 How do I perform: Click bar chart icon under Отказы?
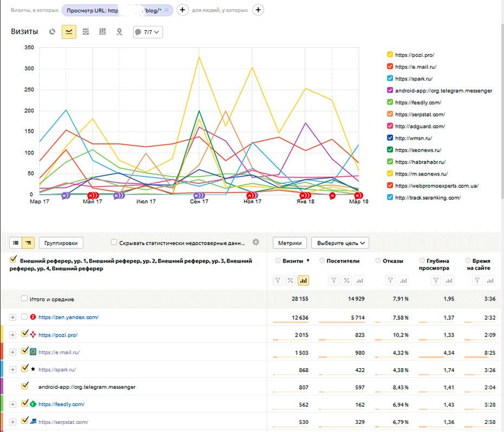tap(403, 281)
